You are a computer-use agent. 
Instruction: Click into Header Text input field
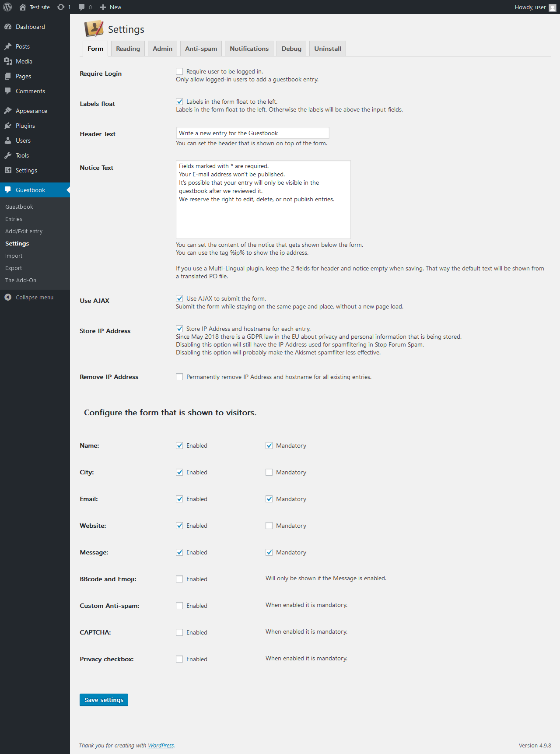click(x=252, y=133)
